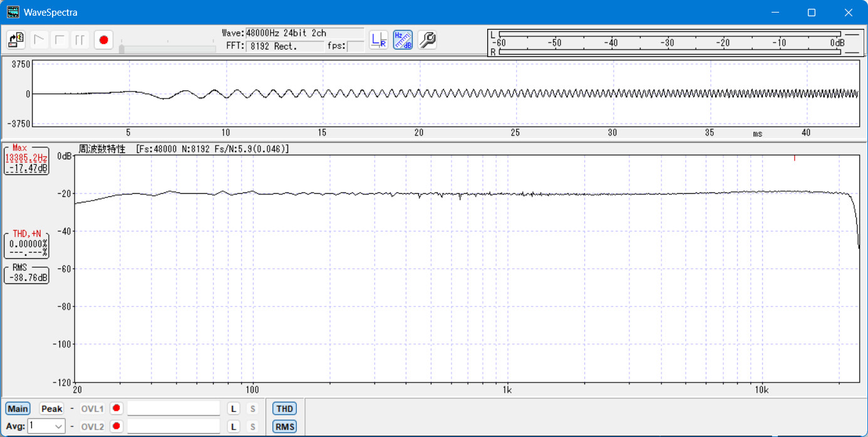Toggle the THD measurement display
868x437 pixels.
coord(284,409)
